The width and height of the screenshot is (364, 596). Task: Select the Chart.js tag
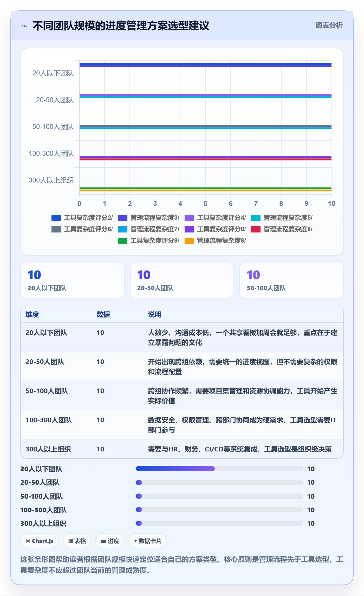pyautogui.click(x=40, y=541)
